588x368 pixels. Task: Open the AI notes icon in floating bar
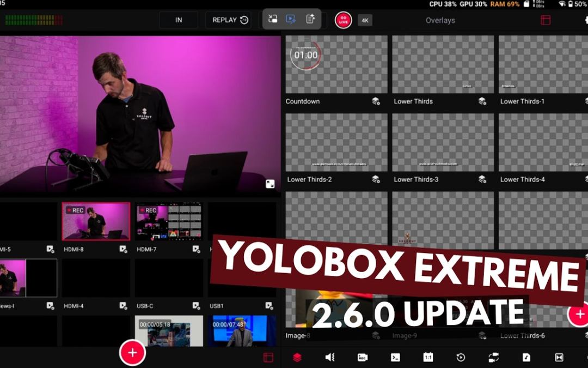310,19
